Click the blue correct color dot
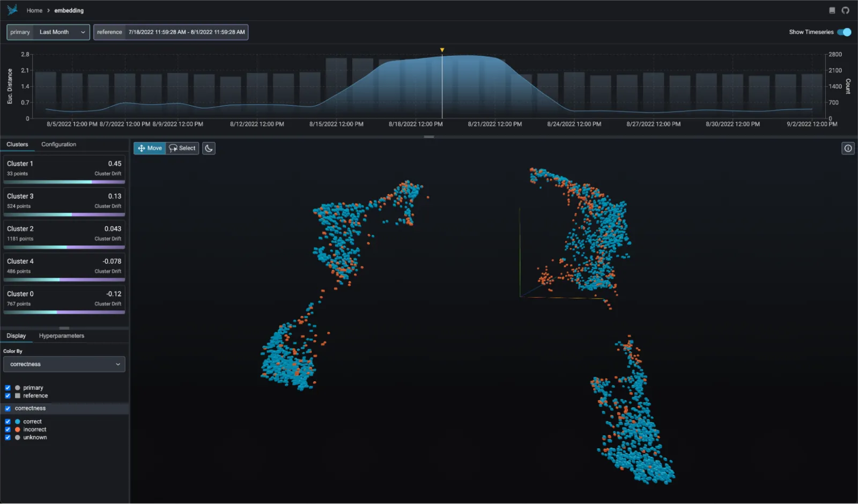Screen dimensions: 858x504 coord(17,421)
